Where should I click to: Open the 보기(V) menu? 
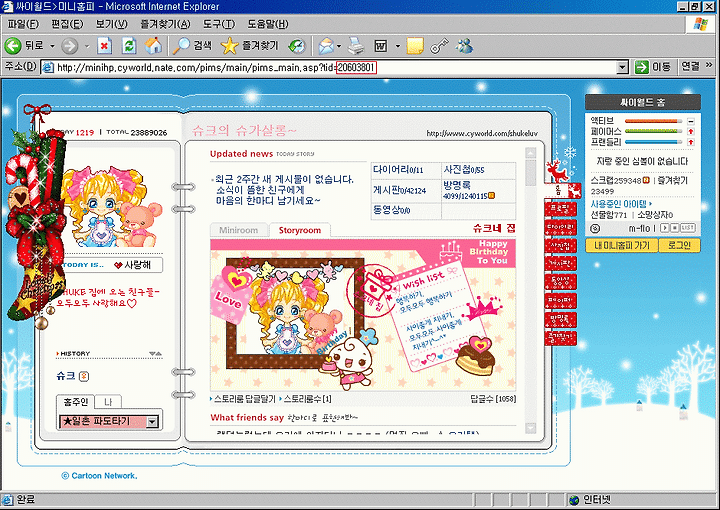[x=112, y=24]
